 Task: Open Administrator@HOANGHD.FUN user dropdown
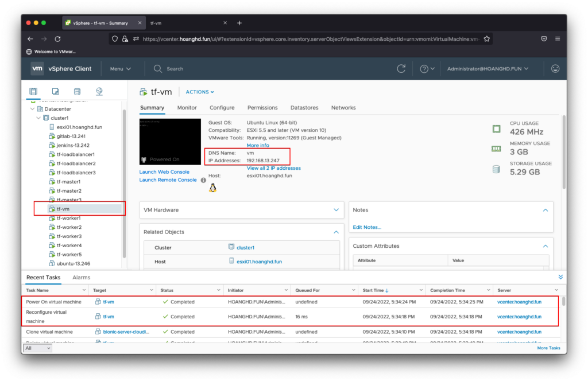(488, 69)
